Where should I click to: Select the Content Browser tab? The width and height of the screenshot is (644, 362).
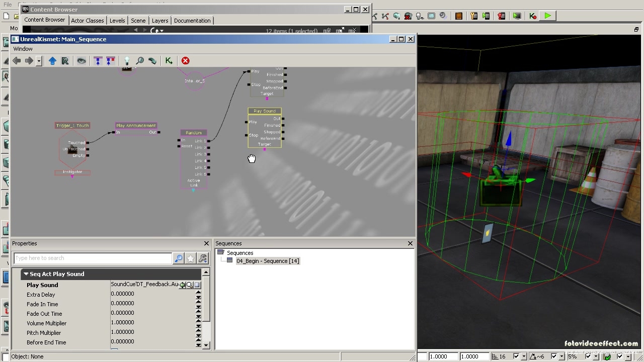click(45, 20)
